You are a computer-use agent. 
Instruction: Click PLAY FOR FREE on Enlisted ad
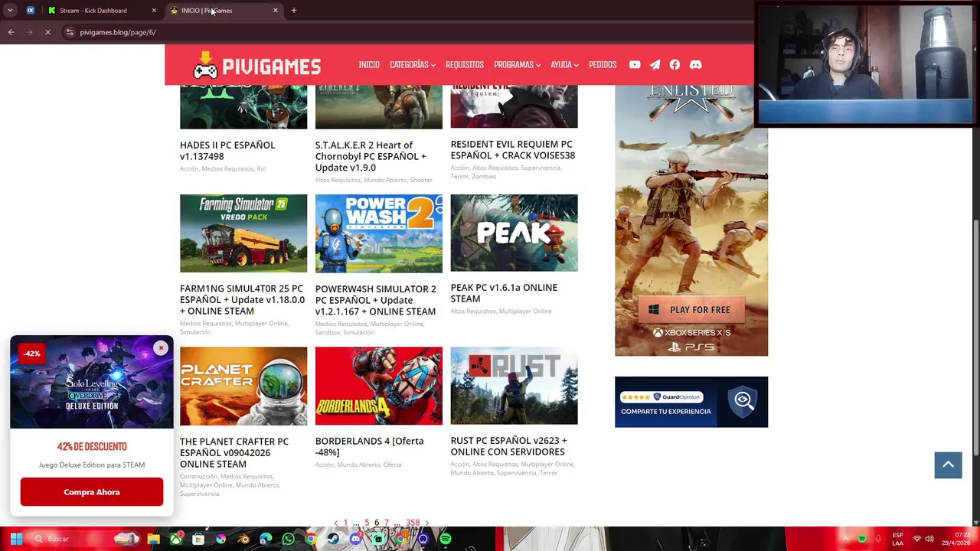691,310
